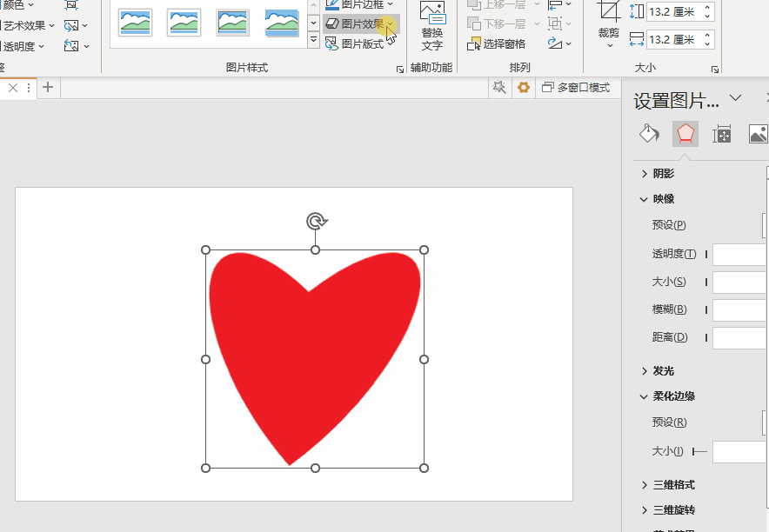
Task: Switch to the Fill & Line paint bucket tab
Action: click(x=649, y=134)
